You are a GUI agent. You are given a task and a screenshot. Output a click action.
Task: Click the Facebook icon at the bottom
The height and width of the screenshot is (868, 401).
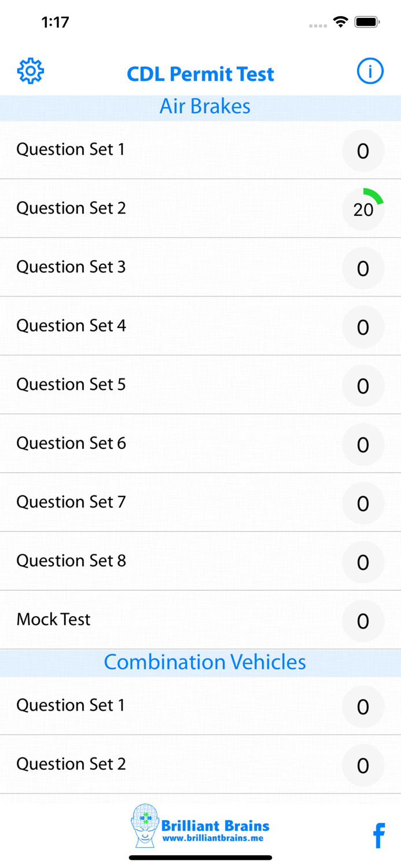[x=379, y=836]
